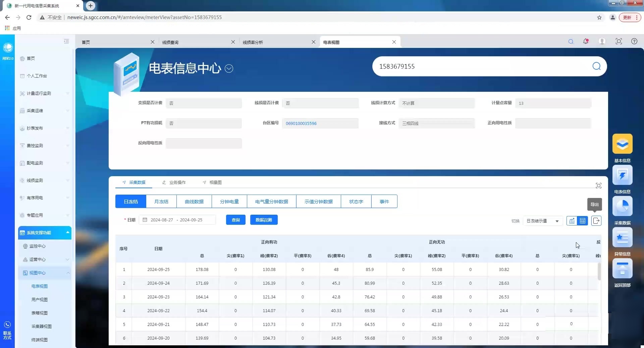644x348 pixels.
Task: Click the date range input field
Action: pos(177,220)
